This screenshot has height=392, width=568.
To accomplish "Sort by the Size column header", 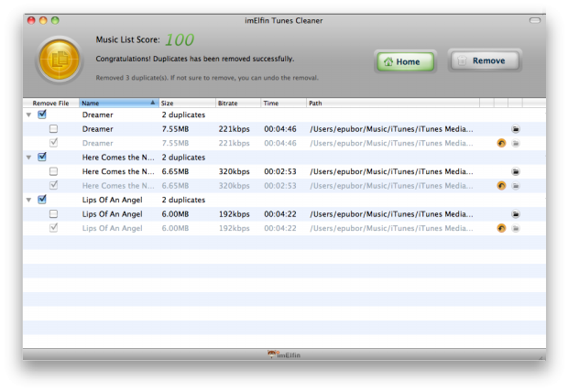I will point(187,103).
